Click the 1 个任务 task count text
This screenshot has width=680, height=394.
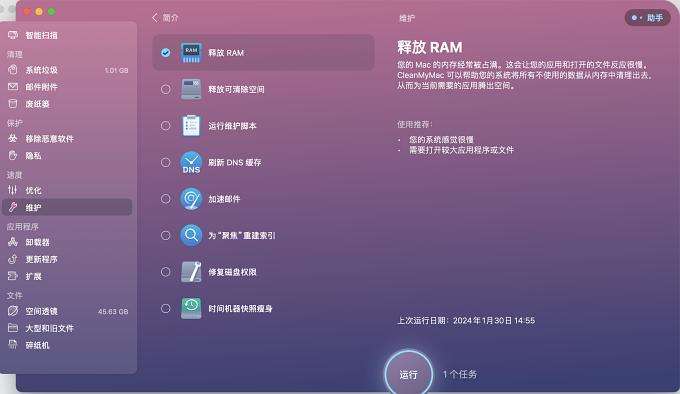click(x=460, y=374)
